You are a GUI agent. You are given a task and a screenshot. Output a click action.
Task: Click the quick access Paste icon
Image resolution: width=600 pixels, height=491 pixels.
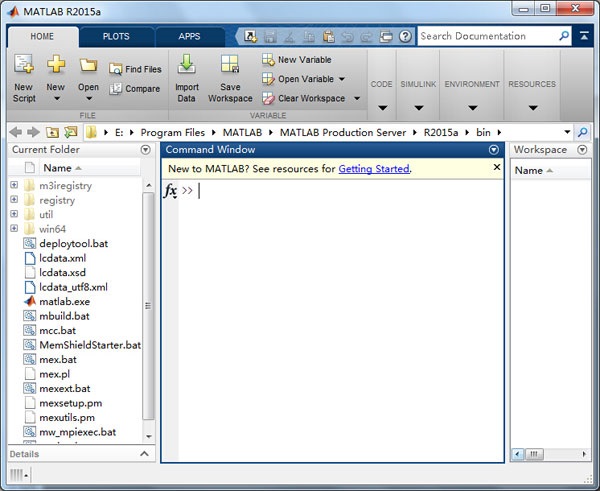[x=328, y=36]
